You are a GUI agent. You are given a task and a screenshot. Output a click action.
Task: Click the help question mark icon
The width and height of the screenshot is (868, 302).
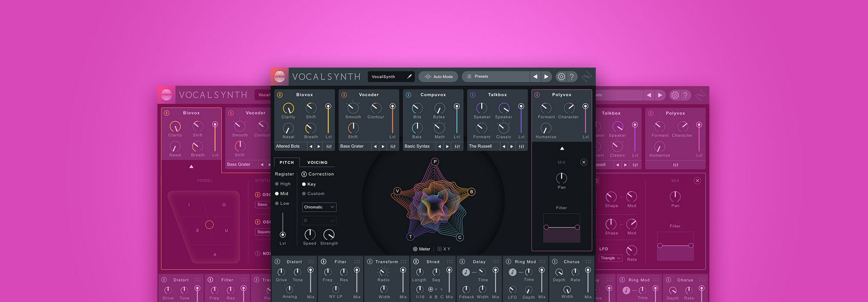pos(572,76)
